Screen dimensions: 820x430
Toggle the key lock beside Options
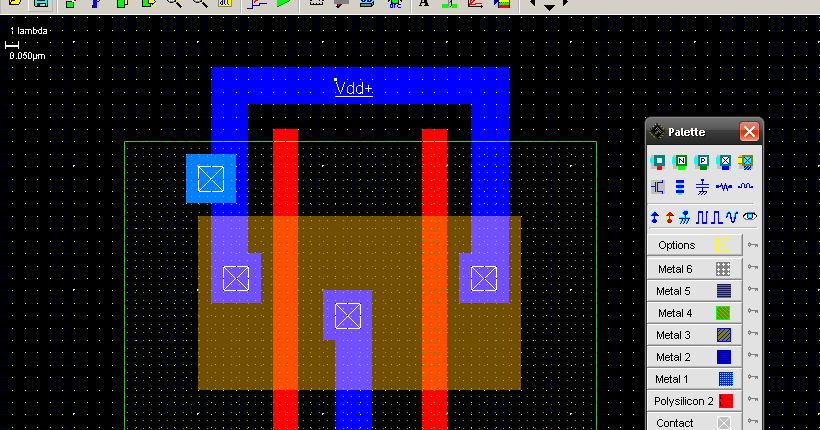(x=753, y=245)
